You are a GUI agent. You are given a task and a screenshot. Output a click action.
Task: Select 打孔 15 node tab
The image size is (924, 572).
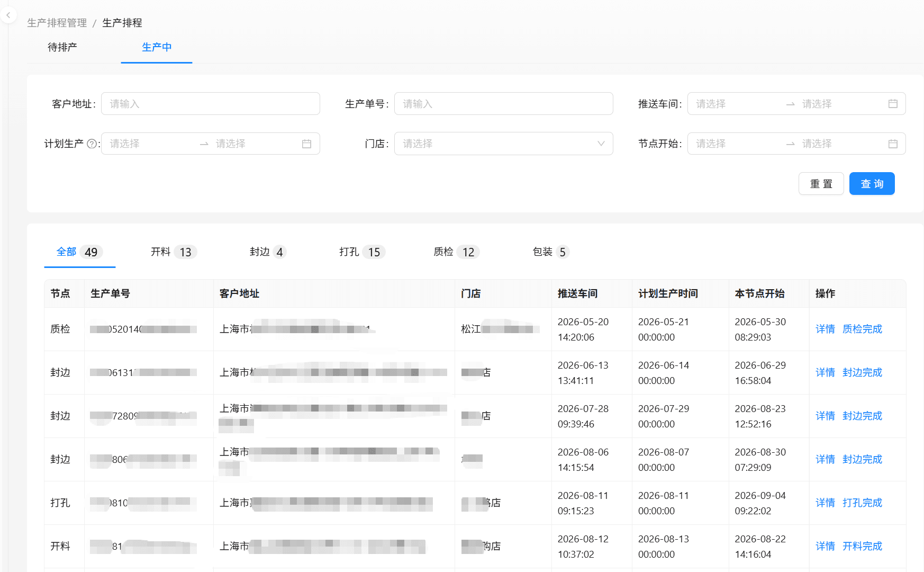362,252
